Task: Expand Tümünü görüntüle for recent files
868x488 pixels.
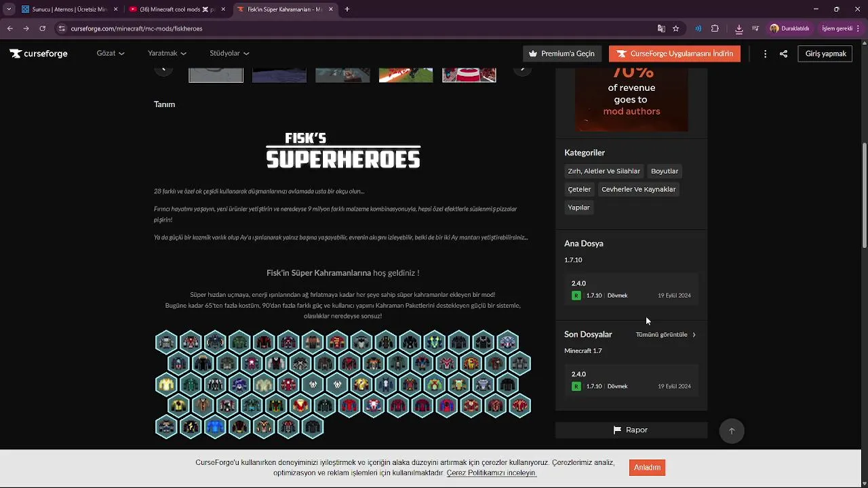Action: [666, 335]
